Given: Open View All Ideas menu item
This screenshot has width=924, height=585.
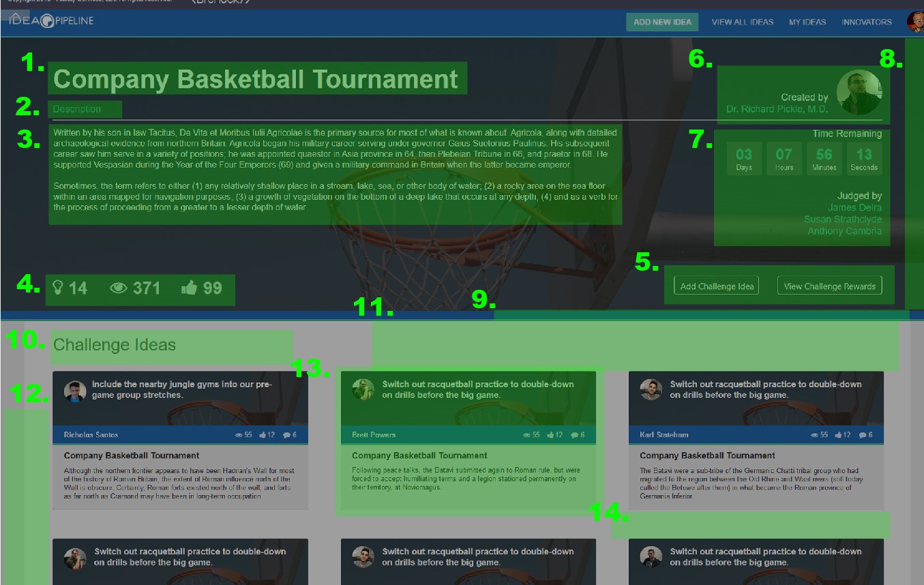Looking at the screenshot, I should pyautogui.click(x=742, y=22).
